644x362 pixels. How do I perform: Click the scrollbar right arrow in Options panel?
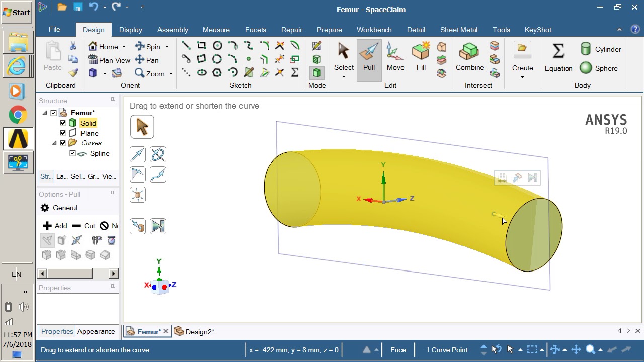click(114, 274)
